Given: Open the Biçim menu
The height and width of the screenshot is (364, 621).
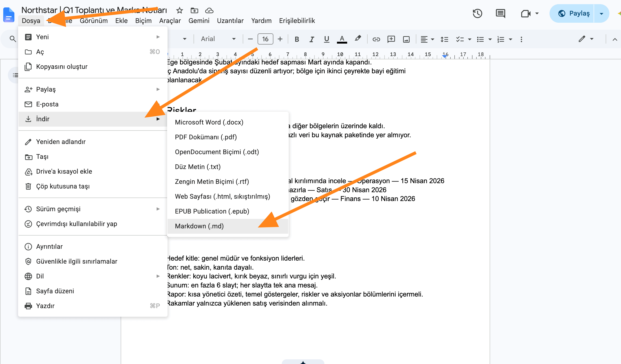Looking at the screenshot, I should [x=143, y=21].
